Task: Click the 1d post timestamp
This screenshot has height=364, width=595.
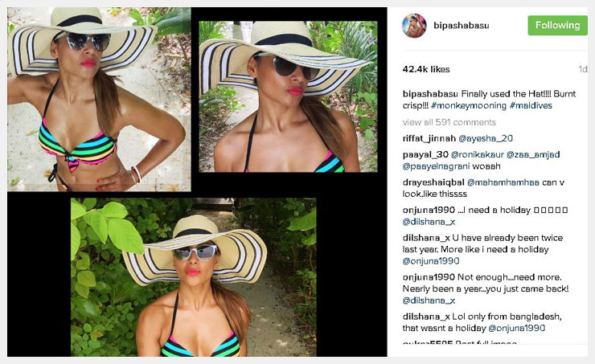Action: coord(583,69)
